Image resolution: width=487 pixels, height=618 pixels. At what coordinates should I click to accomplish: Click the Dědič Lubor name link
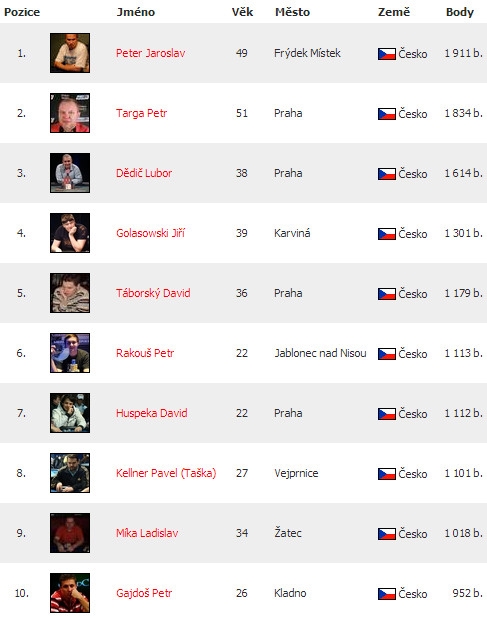click(x=144, y=173)
